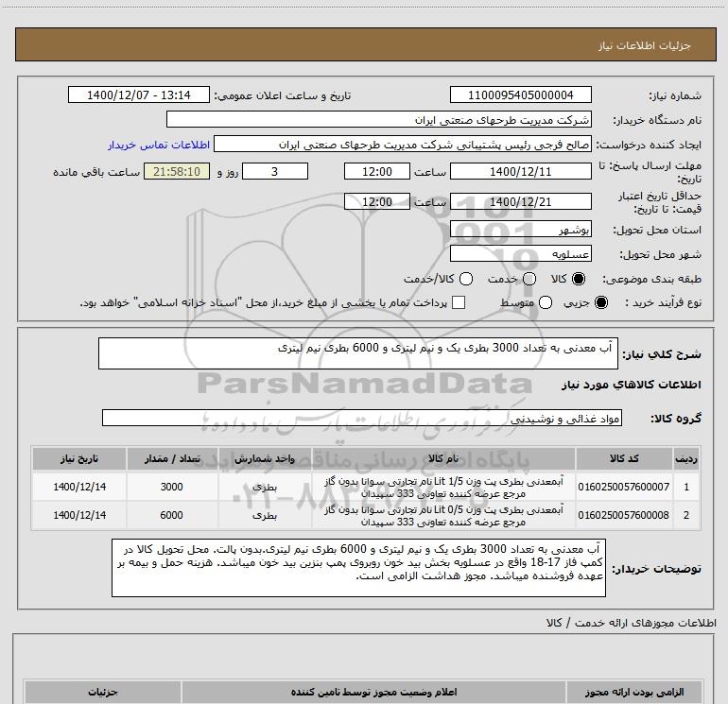Click the response deadline date 1400/12/11

coord(520,171)
